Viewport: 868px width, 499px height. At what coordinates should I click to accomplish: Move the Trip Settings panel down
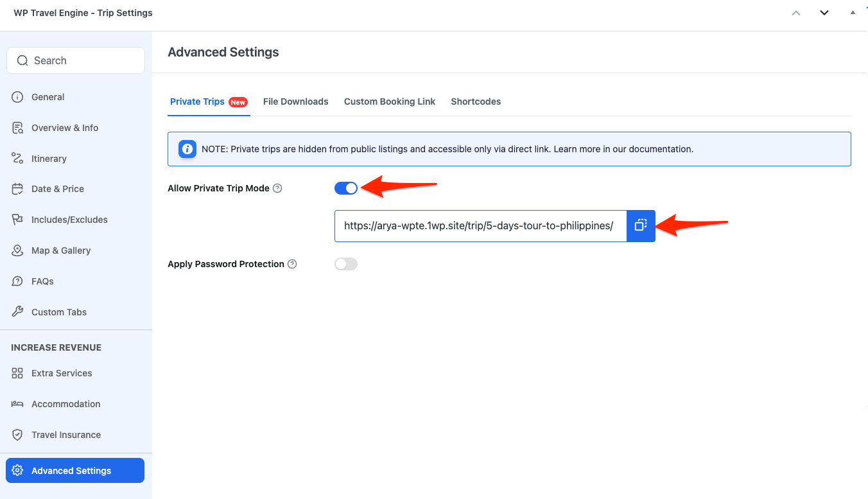pos(824,13)
